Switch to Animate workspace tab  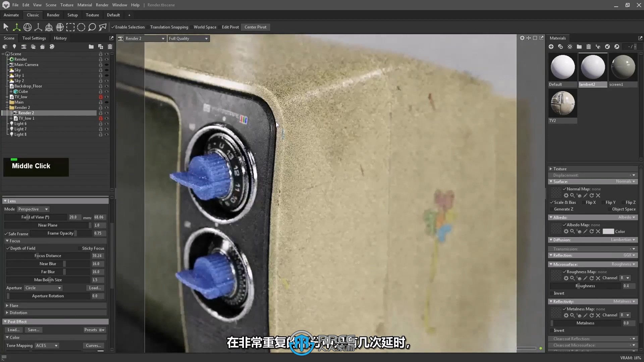(11, 15)
